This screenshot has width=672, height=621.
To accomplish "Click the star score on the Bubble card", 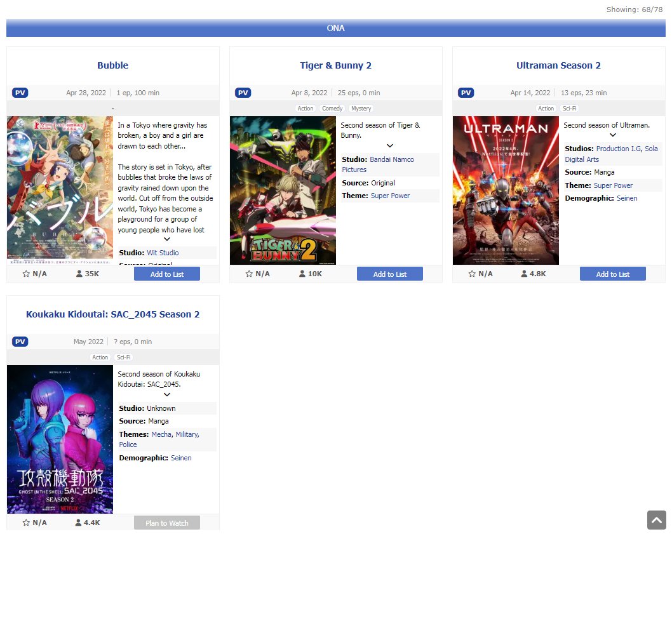I will coord(35,274).
